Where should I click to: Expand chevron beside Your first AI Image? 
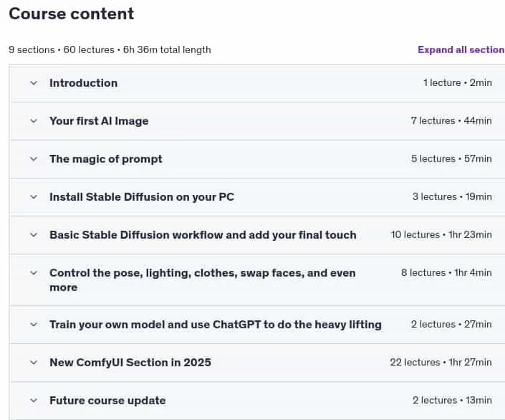click(x=34, y=121)
